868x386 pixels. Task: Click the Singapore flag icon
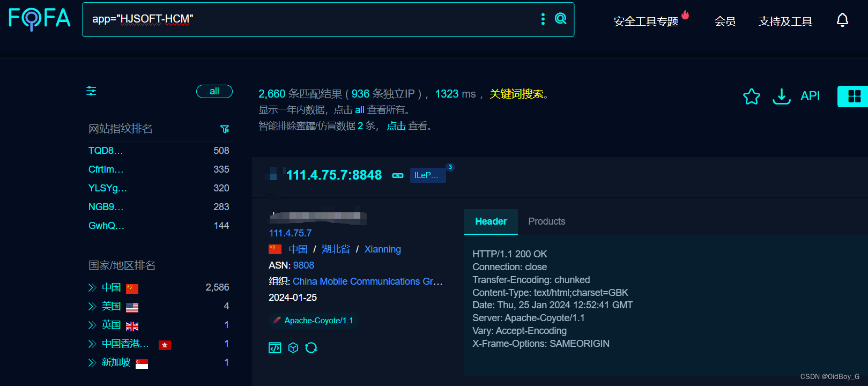pos(142,363)
